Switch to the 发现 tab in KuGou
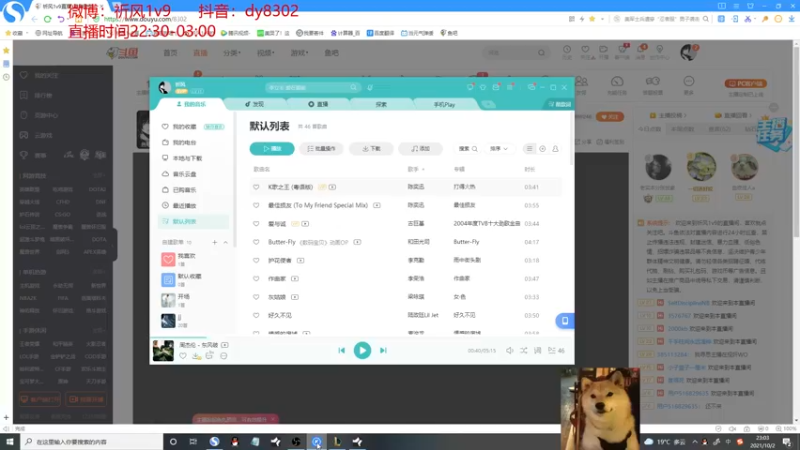 [x=254, y=104]
